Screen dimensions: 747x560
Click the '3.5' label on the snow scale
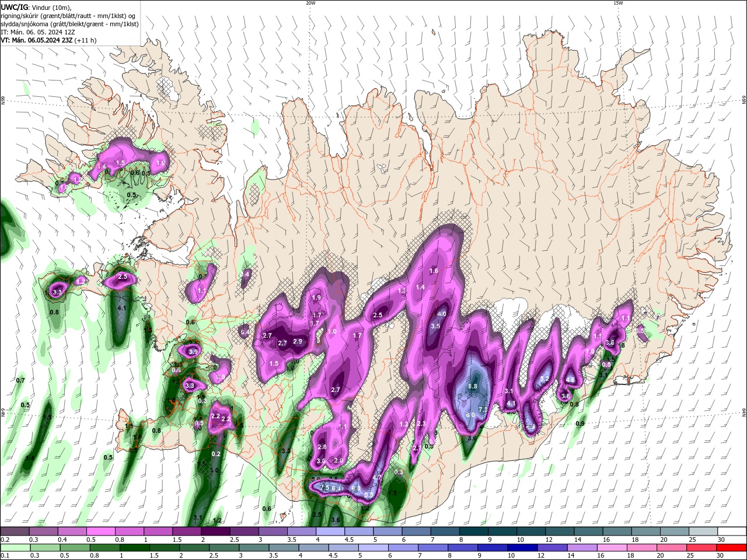291,540
